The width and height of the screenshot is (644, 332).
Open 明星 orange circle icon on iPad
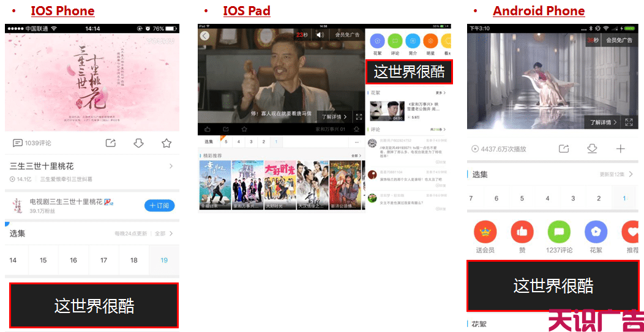click(x=430, y=41)
